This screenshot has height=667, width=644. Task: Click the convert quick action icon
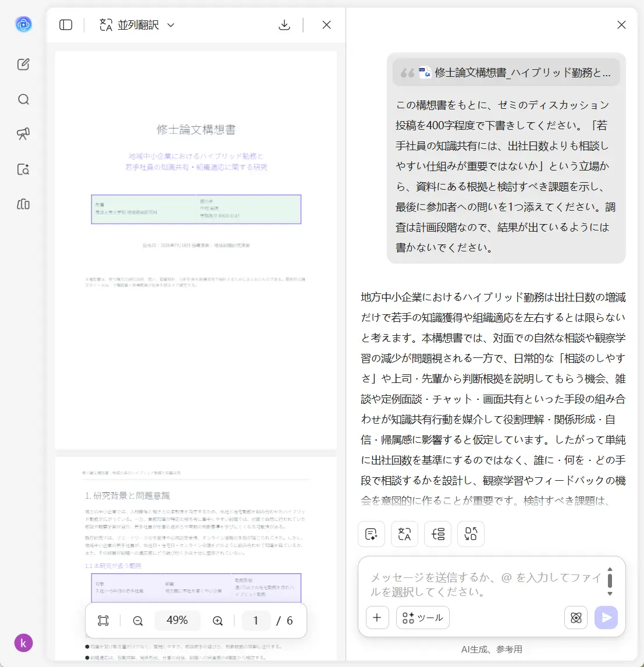click(x=471, y=534)
